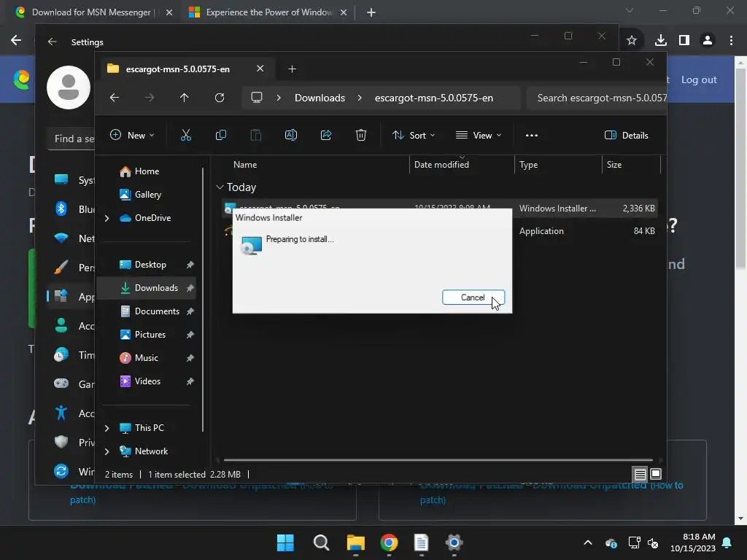Go back in File Explorer
The height and width of the screenshot is (560, 747).
point(115,98)
